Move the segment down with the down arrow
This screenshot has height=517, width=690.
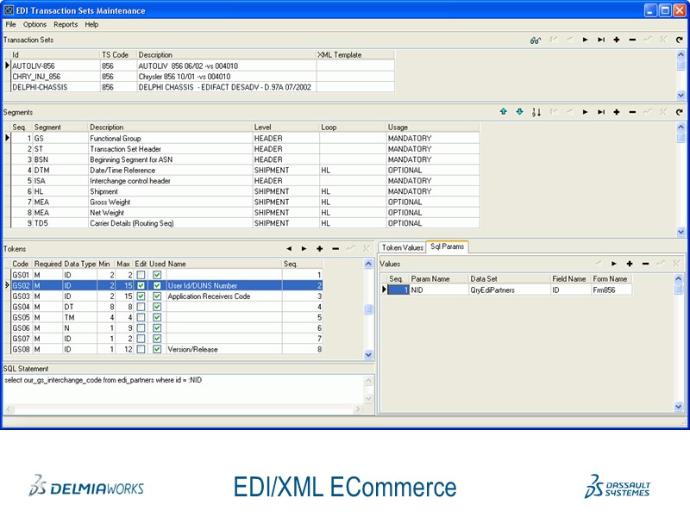click(519, 112)
